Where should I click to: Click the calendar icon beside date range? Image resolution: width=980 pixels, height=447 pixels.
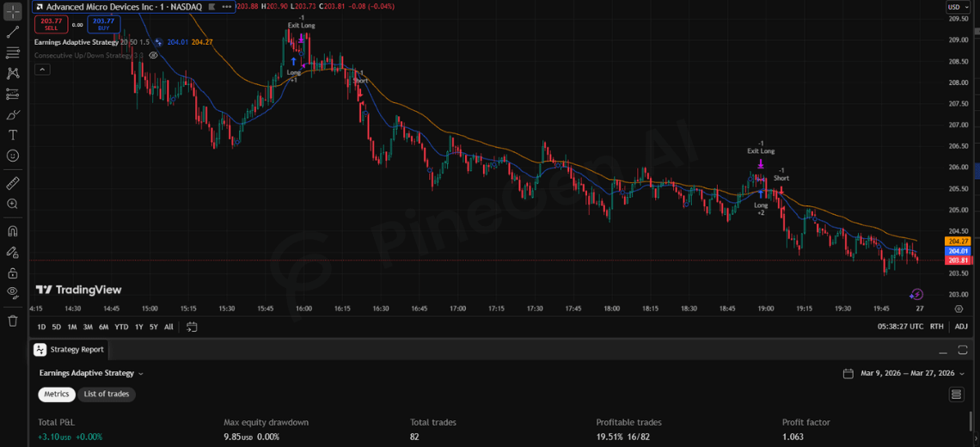(x=848, y=374)
